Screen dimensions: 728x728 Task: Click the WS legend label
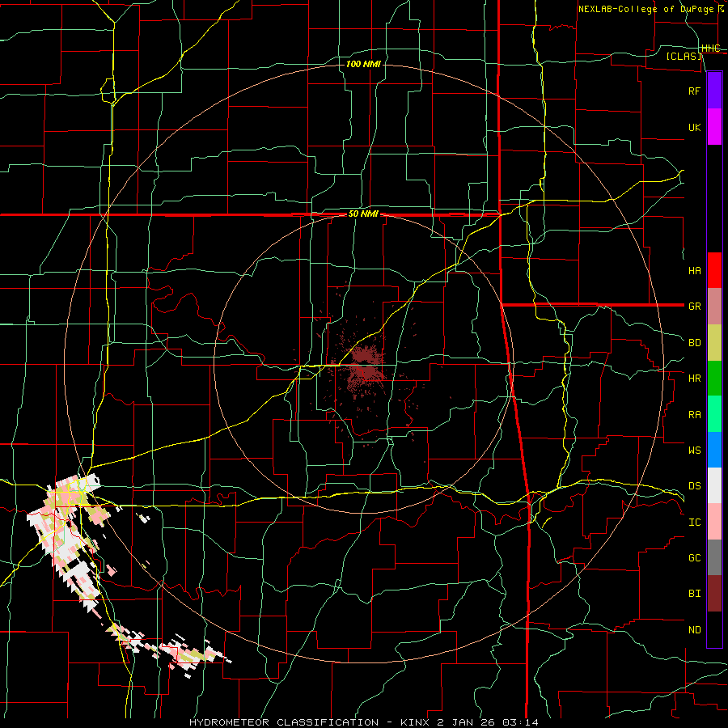[694, 450]
